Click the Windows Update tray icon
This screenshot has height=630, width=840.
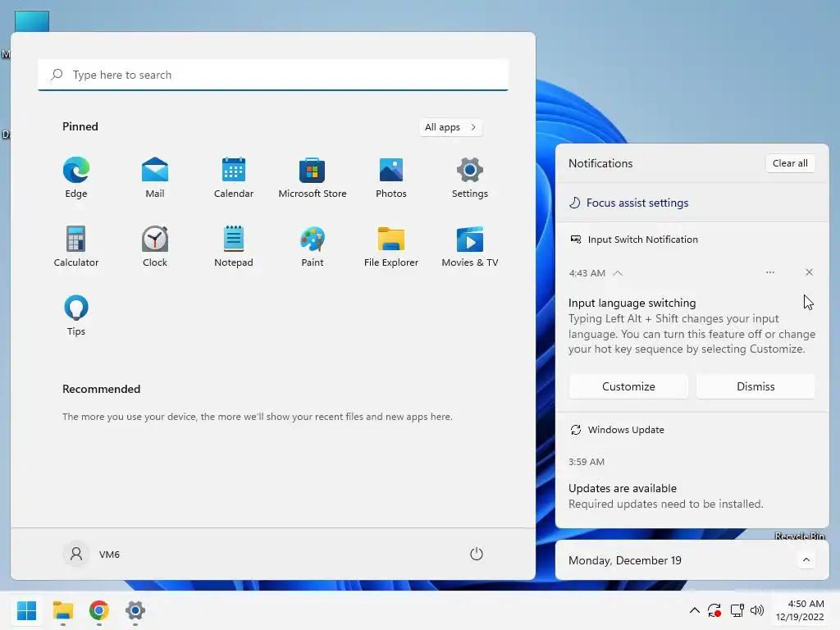[714, 610]
